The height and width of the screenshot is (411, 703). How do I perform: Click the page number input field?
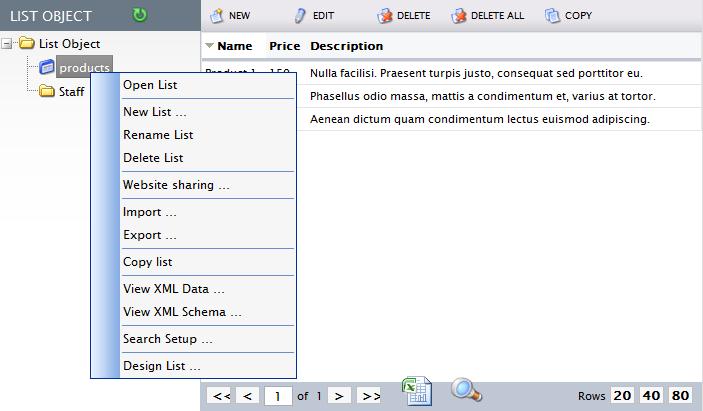pos(277,396)
